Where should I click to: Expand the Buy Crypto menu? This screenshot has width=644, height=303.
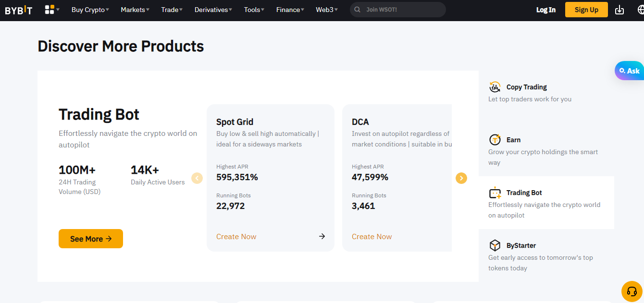[x=90, y=10]
